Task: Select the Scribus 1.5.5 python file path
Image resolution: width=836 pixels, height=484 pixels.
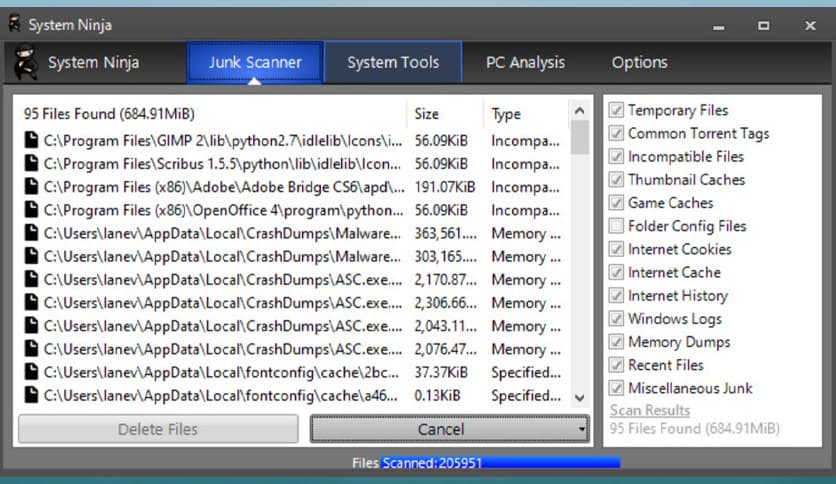Action: coord(222,164)
